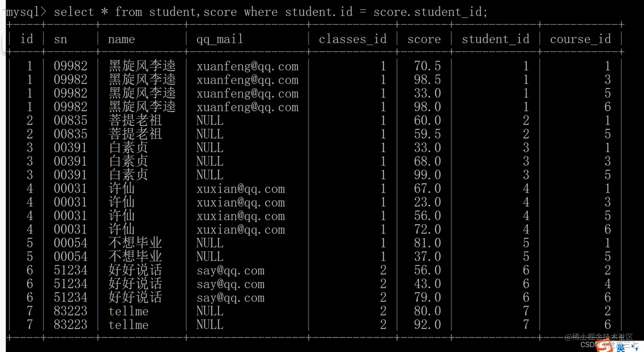
Task: Click the course_id column header
Action: 581,39
